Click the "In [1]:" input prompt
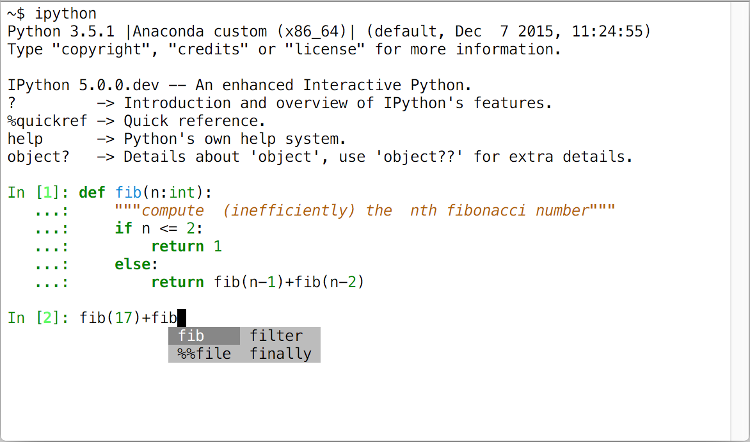 39,192
